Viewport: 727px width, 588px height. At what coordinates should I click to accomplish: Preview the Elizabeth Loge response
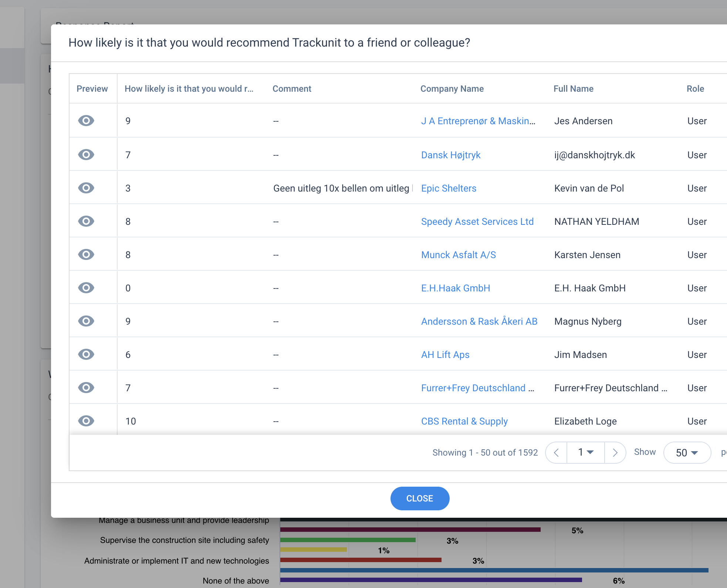pos(86,421)
